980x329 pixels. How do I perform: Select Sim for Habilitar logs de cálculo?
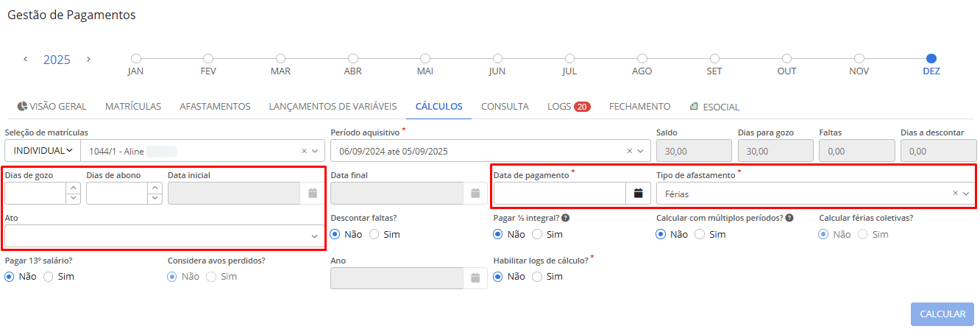pyautogui.click(x=537, y=277)
